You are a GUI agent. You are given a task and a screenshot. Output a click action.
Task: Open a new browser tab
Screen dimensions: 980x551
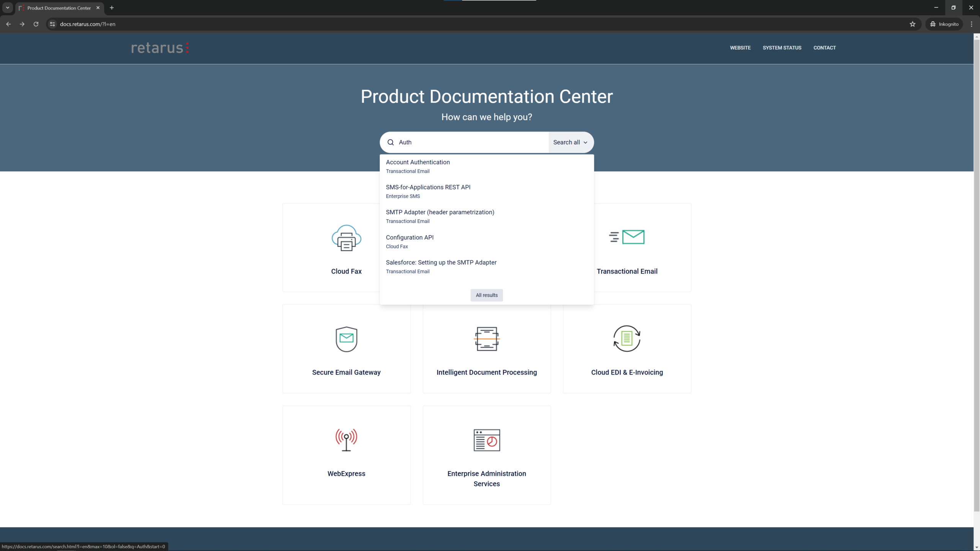112,8
